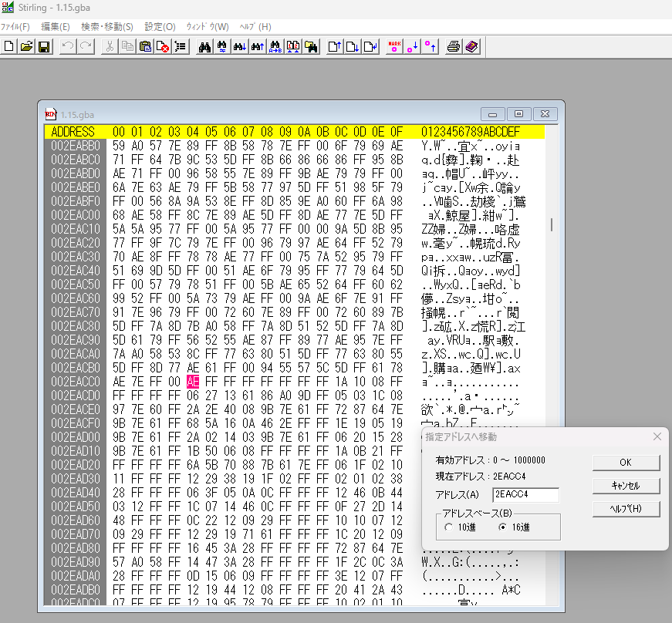
Task: Open the 検索・移動(S) menu
Action: (x=107, y=26)
